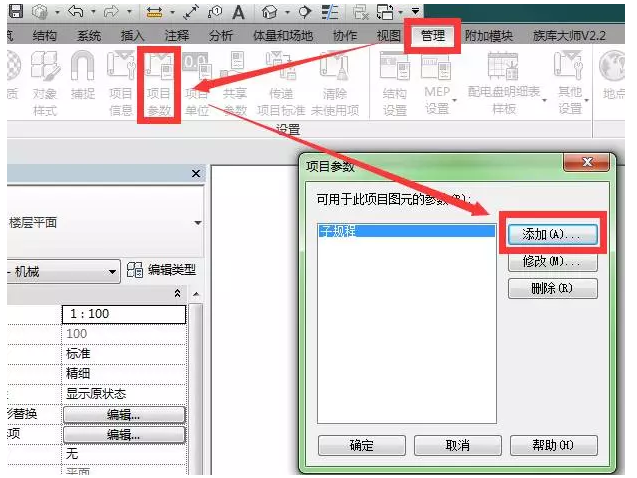Switch to the 协作 ribbon tab
637x478 pixels.
[x=344, y=36]
